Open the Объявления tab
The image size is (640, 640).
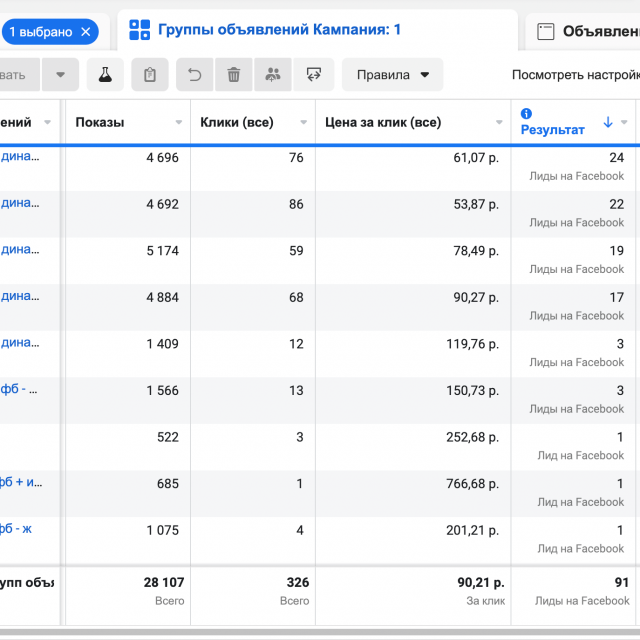pos(589,31)
